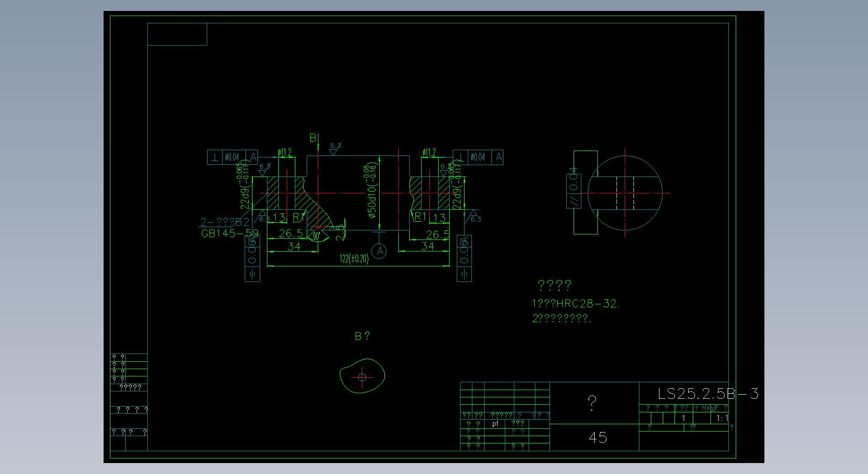This screenshot has width=868, height=474.
Task: Click the '2-???B2' center hole callout
Action: [x=225, y=222]
